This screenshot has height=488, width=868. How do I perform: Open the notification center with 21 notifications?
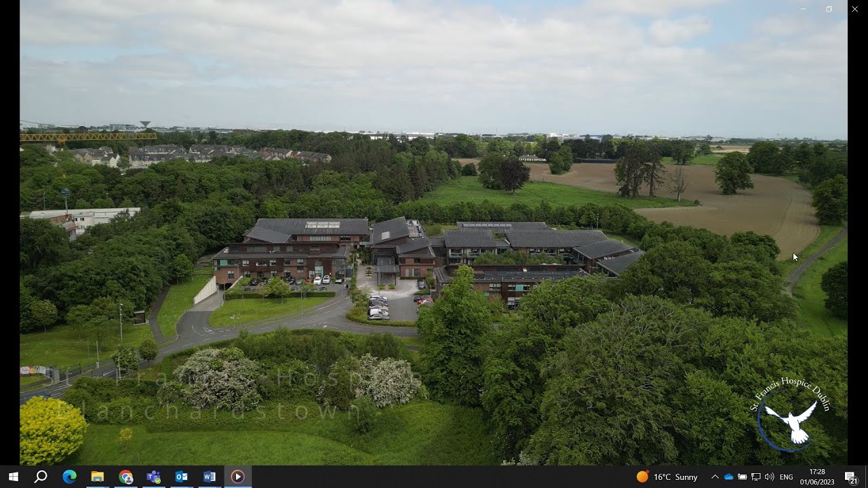(x=851, y=477)
